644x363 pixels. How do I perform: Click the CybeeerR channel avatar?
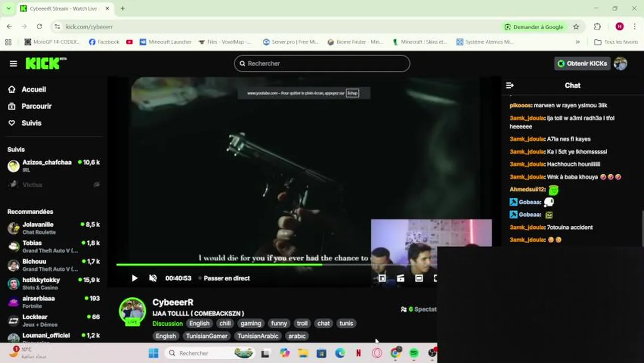pyautogui.click(x=132, y=311)
